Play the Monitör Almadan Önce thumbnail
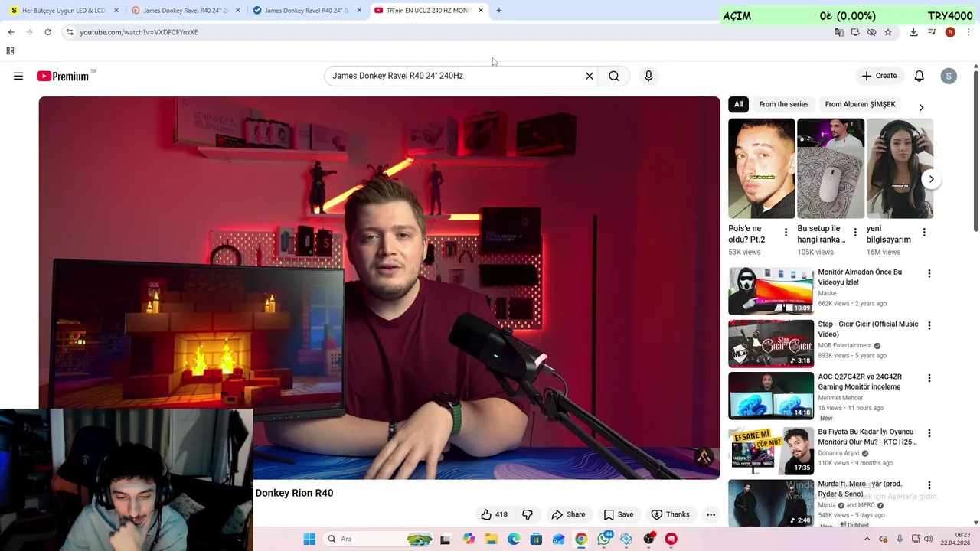Viewport: 980px width, 551px height. [771, 291]
